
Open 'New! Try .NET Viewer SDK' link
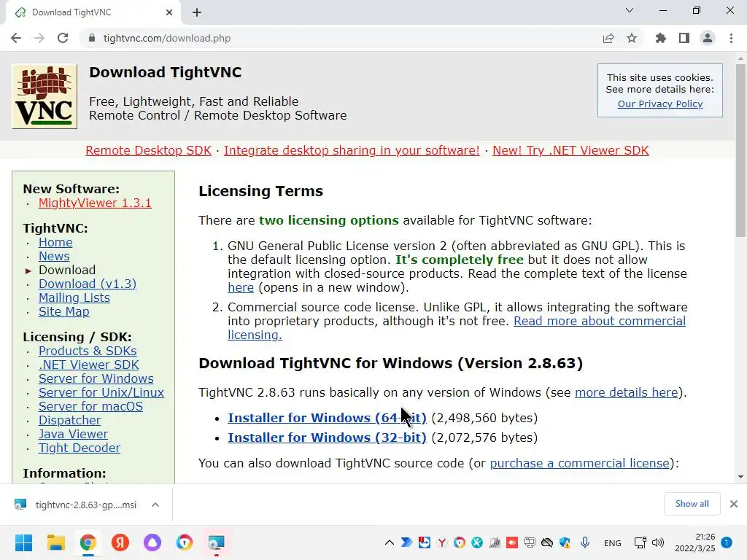point(570,150)
